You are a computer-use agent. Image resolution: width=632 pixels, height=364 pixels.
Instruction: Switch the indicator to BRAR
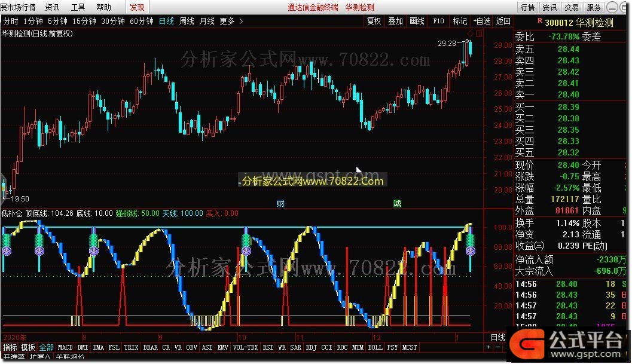tap(150, 347)
